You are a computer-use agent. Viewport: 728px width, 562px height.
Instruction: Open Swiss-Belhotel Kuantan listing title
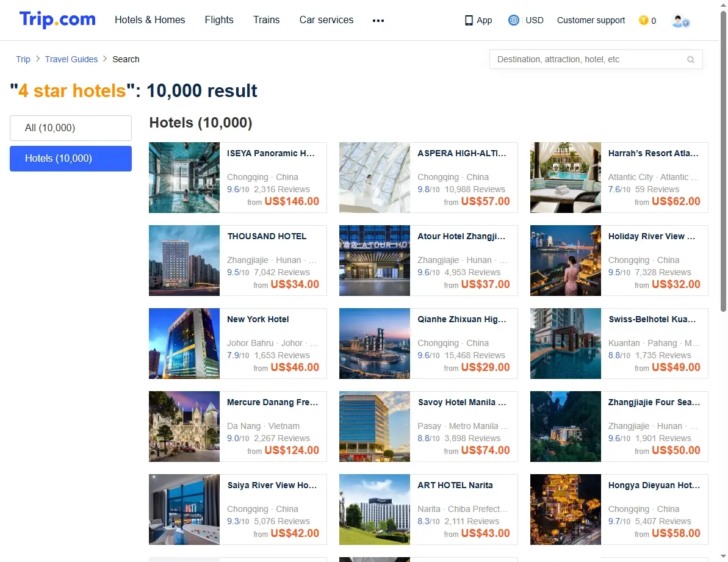pyautogui.click(x=652, y=319)
